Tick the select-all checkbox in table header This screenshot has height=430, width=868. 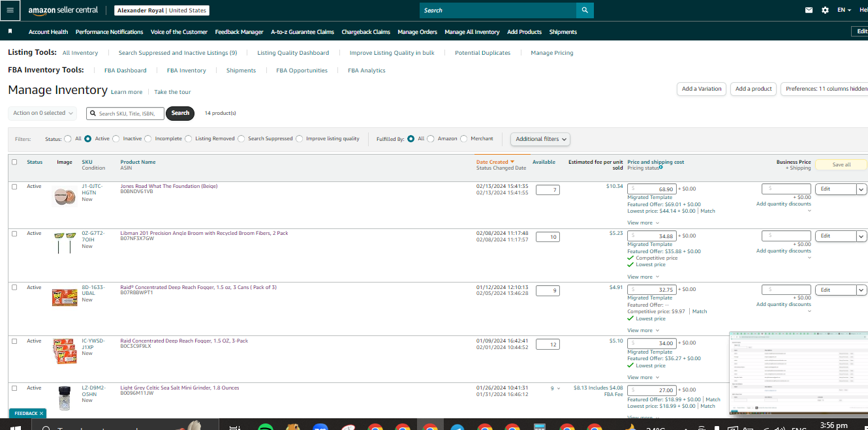click(14, 162)
